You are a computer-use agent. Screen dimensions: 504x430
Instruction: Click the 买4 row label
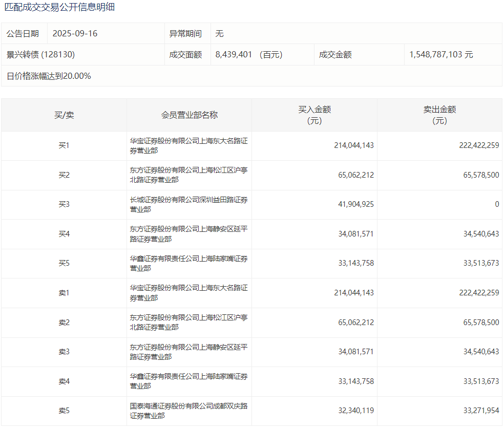pos(64,234)
